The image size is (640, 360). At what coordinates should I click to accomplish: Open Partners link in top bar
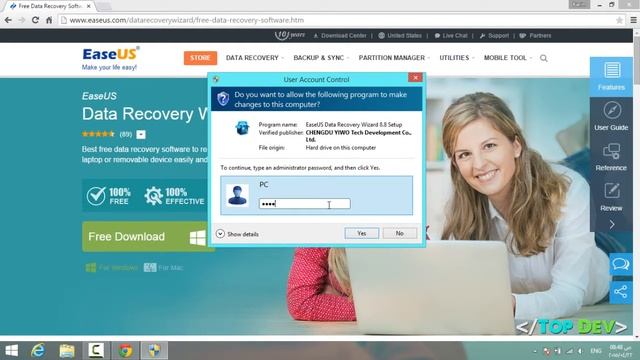(535, 36)
